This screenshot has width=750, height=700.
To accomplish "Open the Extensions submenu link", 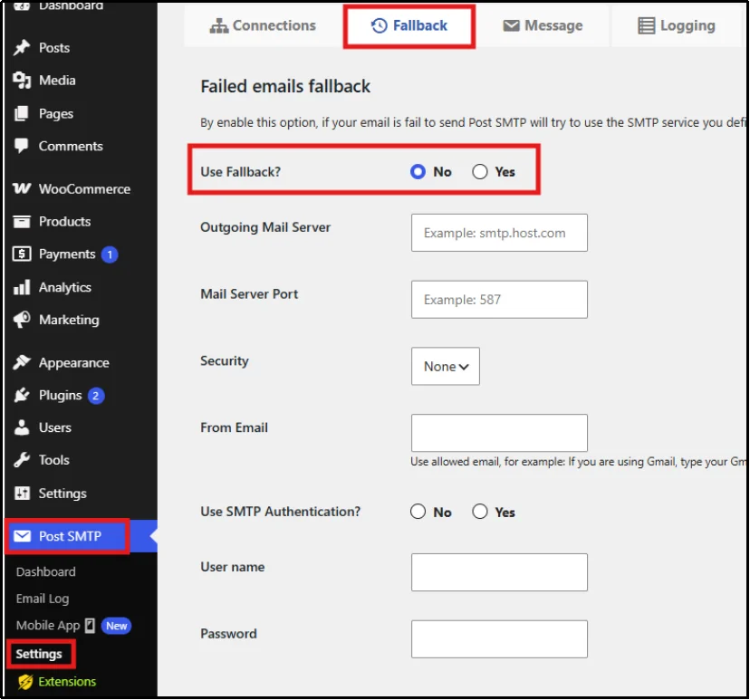I will (67, 681).
